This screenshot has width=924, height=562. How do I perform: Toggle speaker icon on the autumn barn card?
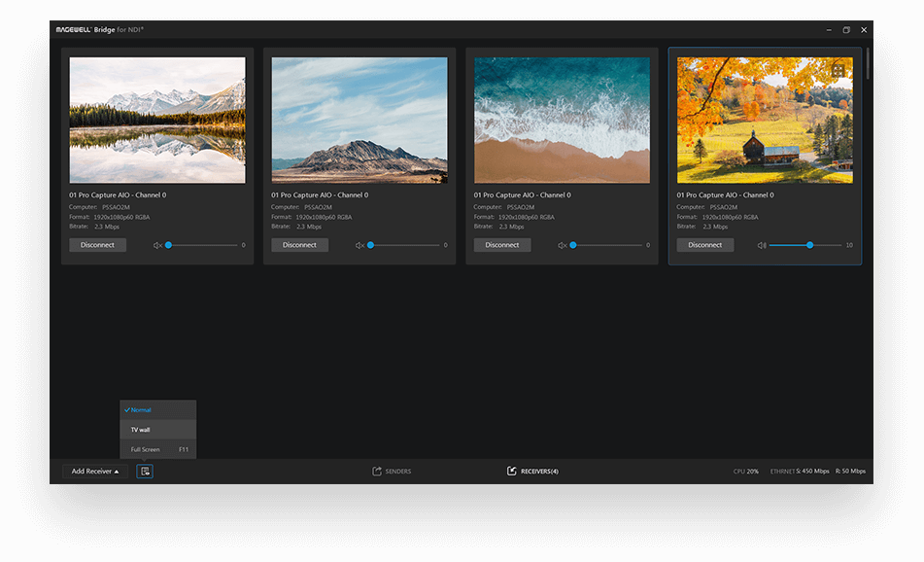pos(762,245)
